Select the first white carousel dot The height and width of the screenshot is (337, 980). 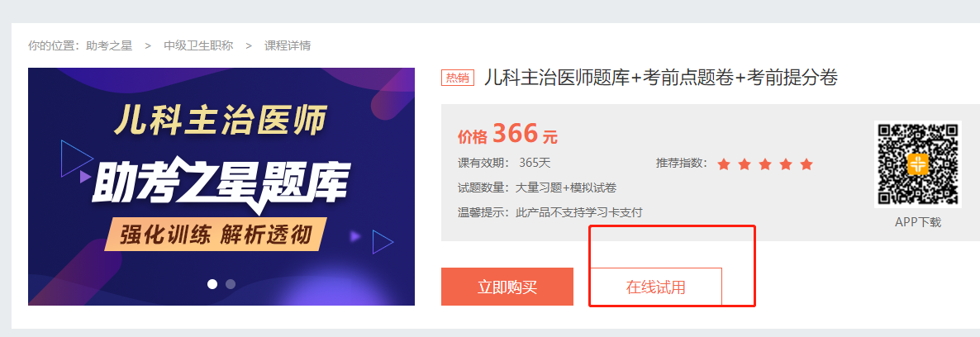point(212,284)
